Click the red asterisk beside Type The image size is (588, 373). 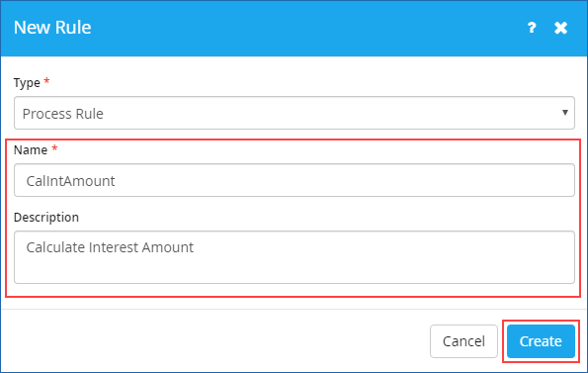pos(46,81)
